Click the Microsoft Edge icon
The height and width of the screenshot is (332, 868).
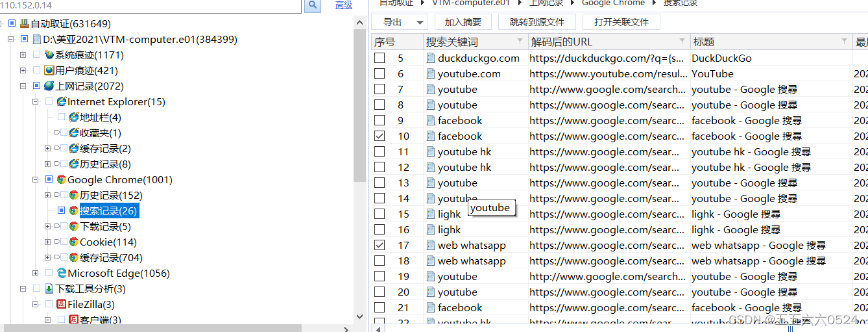tap(62, 274)
